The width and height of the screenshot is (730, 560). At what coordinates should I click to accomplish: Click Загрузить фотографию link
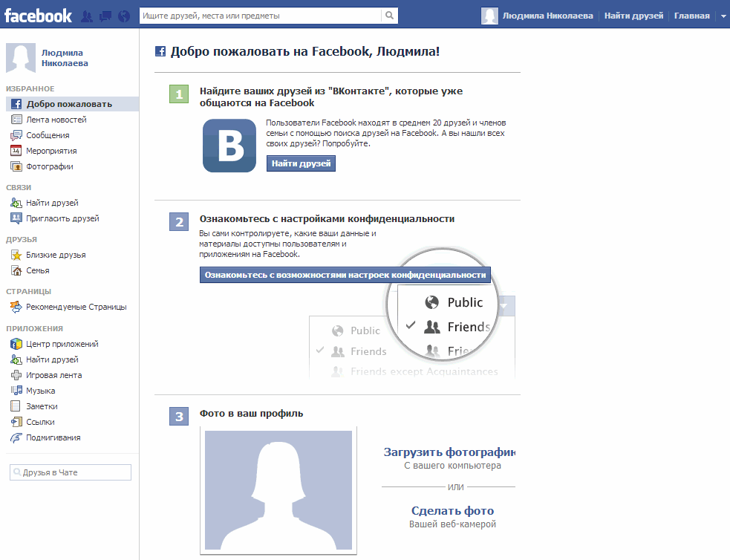tap(449, 452)
